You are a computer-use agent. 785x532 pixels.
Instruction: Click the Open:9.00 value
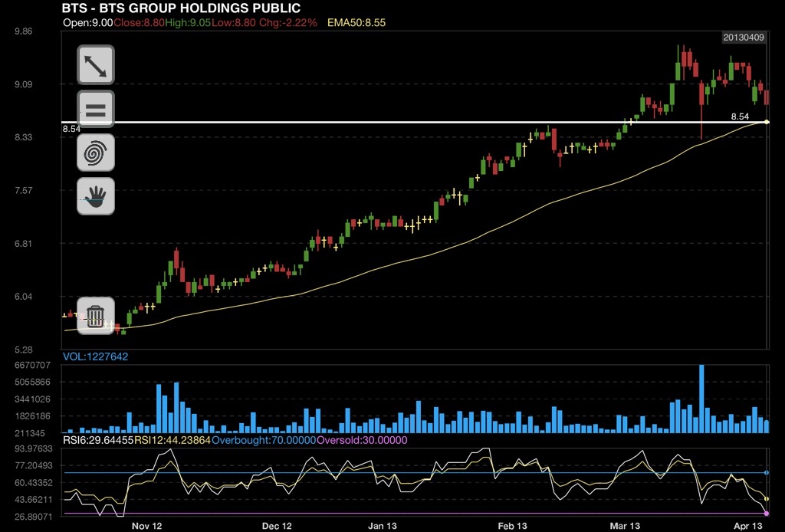88,22
